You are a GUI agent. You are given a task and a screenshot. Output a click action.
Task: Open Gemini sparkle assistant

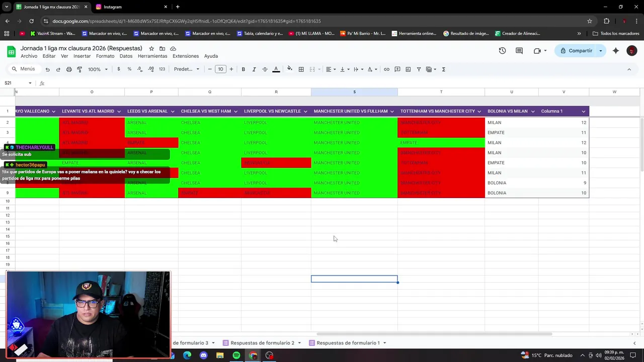[615, 51]
